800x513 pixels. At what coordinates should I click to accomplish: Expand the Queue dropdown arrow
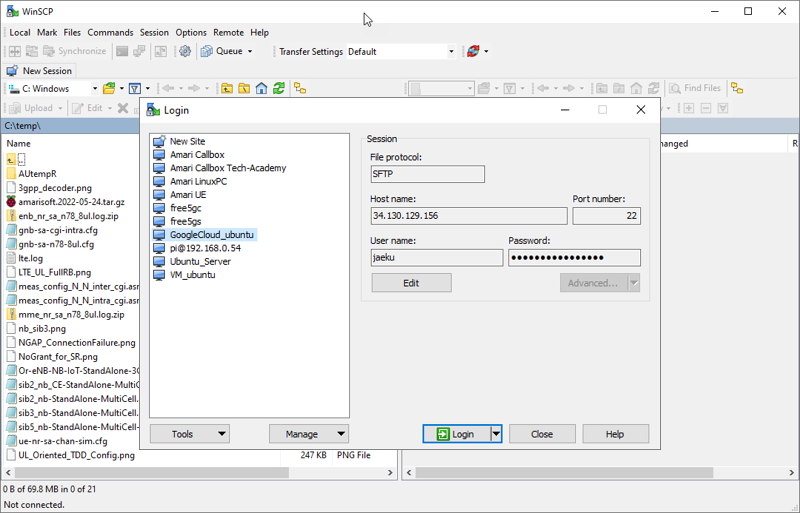pyautogui.click(x=250, y=51)
